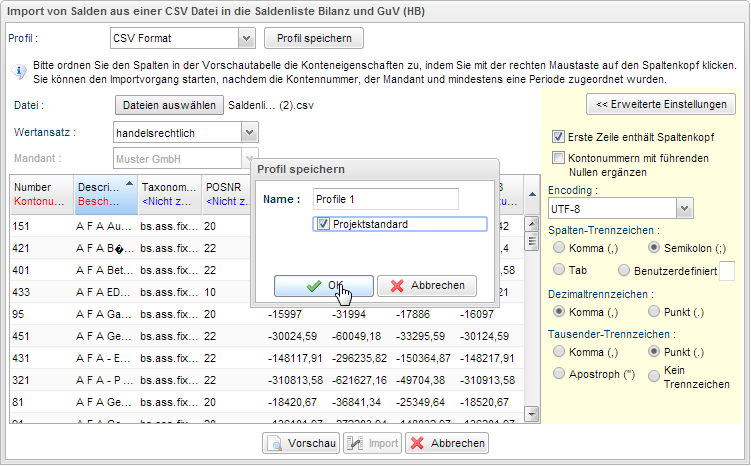751x466 pixels.
Task: Uncheck Erste Zeile enthält Spaltenkopf
Action: [558, 137]
